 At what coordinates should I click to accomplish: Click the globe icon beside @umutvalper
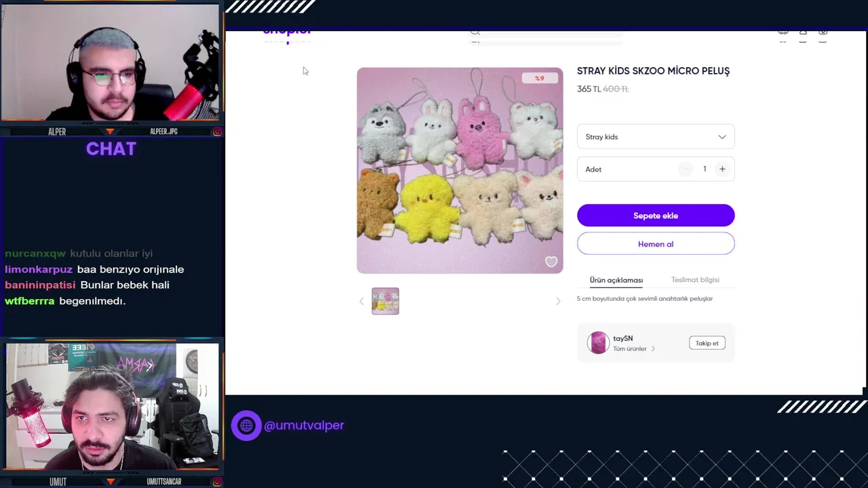246,426
